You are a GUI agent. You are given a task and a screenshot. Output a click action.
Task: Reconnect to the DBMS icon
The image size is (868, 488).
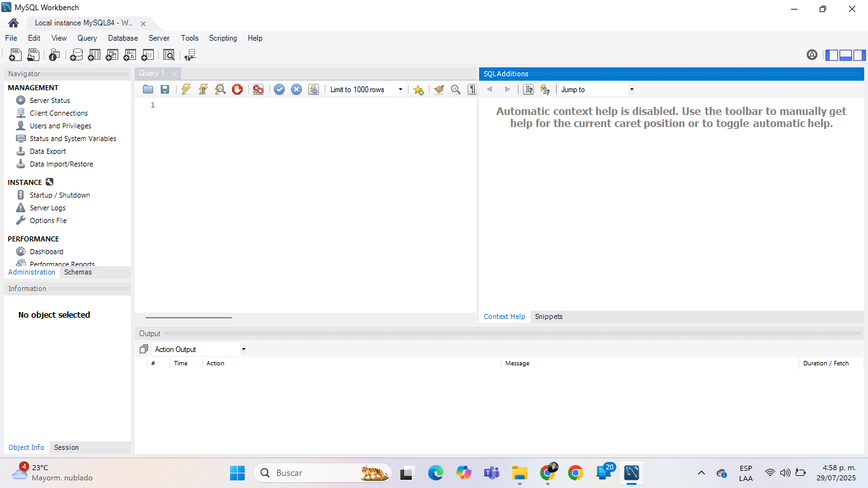(x=190, y=55)
